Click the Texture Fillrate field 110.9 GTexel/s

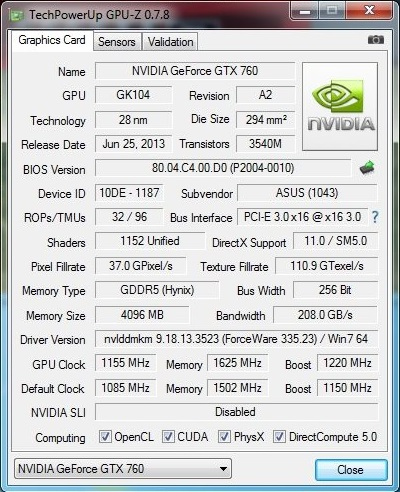(327, 266)
